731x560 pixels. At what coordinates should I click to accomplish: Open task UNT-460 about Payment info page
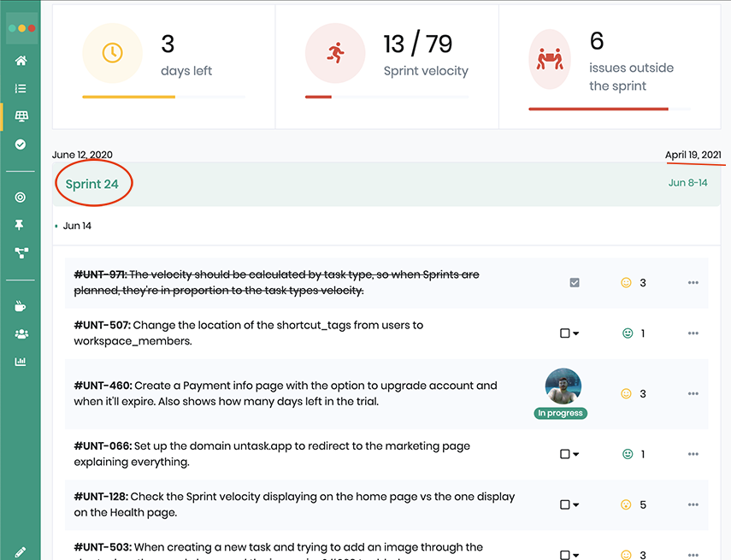tap(286, 393)
